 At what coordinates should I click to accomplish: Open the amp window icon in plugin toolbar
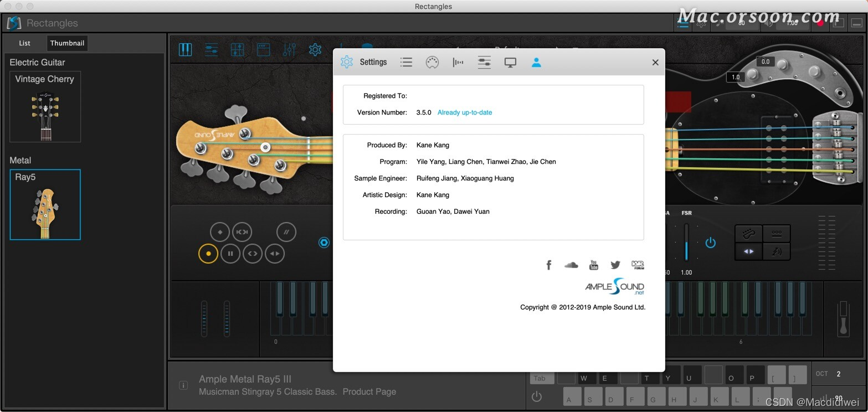pyautogui.click(x=263, y=49)
